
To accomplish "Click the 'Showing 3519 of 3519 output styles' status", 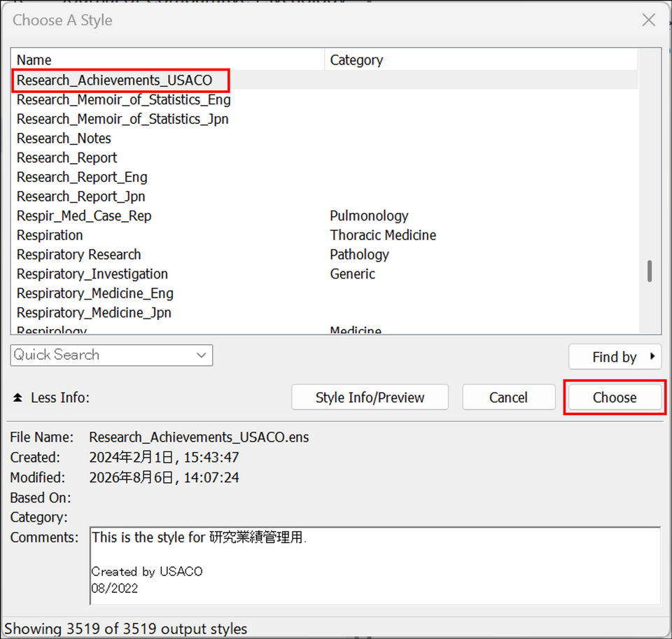I will [125, 629].
